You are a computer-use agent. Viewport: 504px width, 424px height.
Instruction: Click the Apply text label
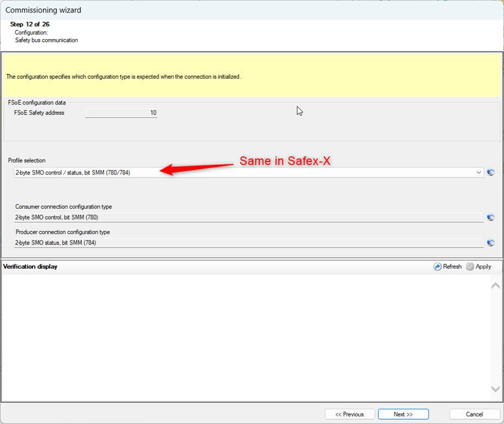tap(483, 267)
